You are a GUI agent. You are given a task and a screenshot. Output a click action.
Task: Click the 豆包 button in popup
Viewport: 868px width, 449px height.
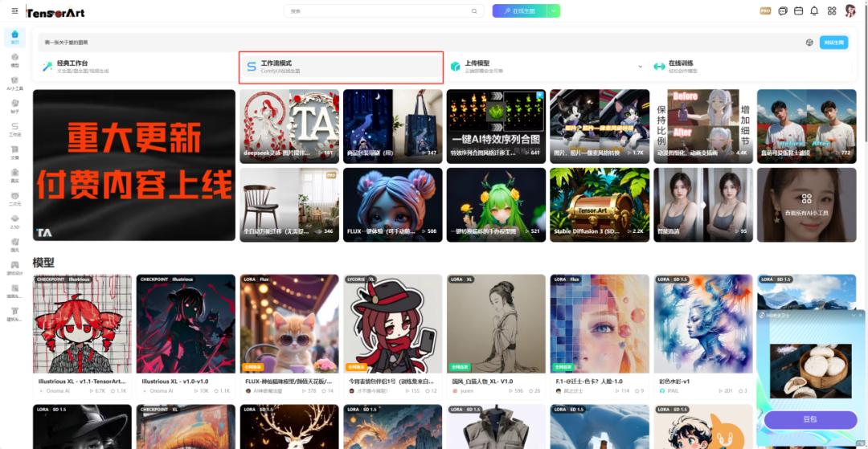click(x=810, y=420)
